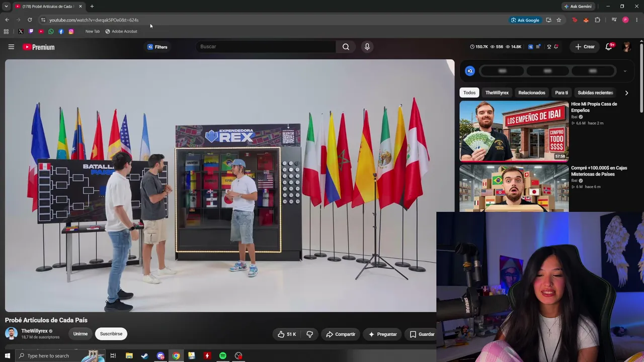
Task: Click the Preguntar button
Action: coord(383,334)
